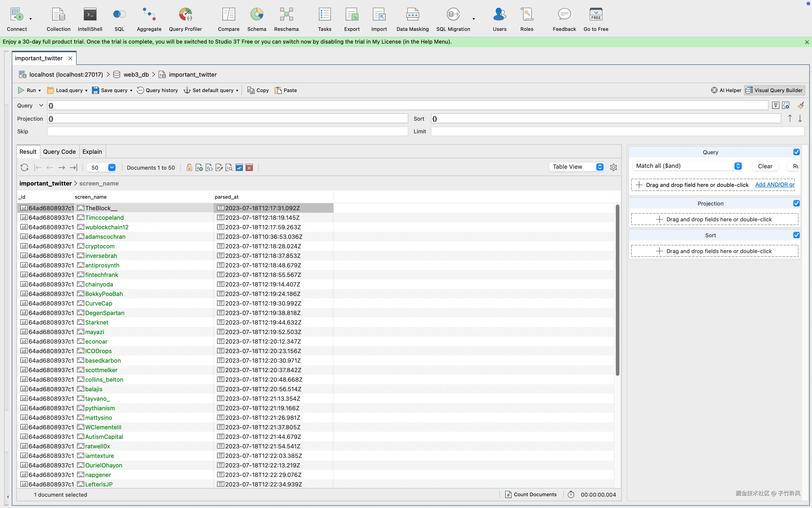Open the Users manager
Screen dimensions: 812x508
pos(499,20)
